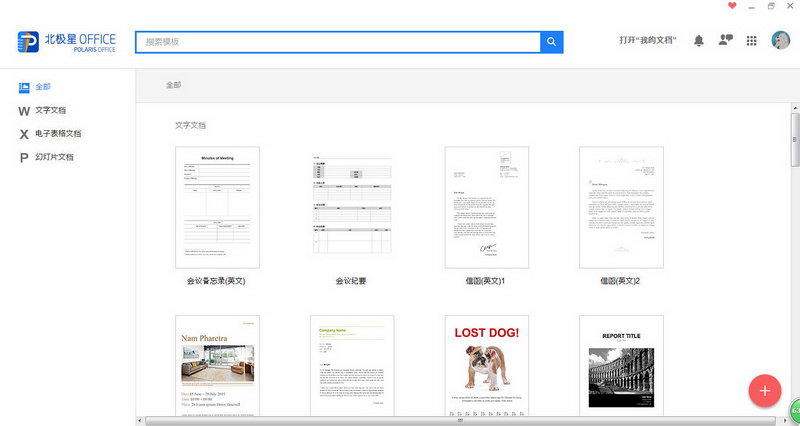Click the vertical scrollbar thumb
This screenshot has height=426, width=800.
point(795,140)
